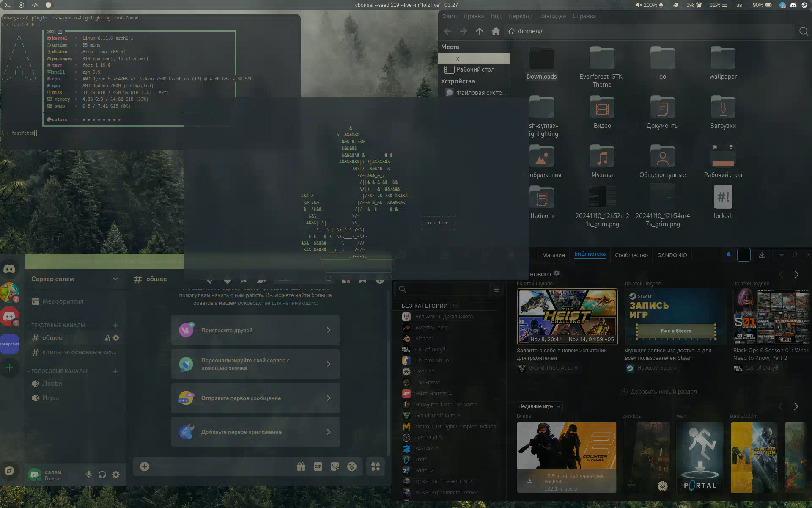This screenshot has width=812, height=508.
Task: Open Steam notifications bell
Action: pos(728,255)
